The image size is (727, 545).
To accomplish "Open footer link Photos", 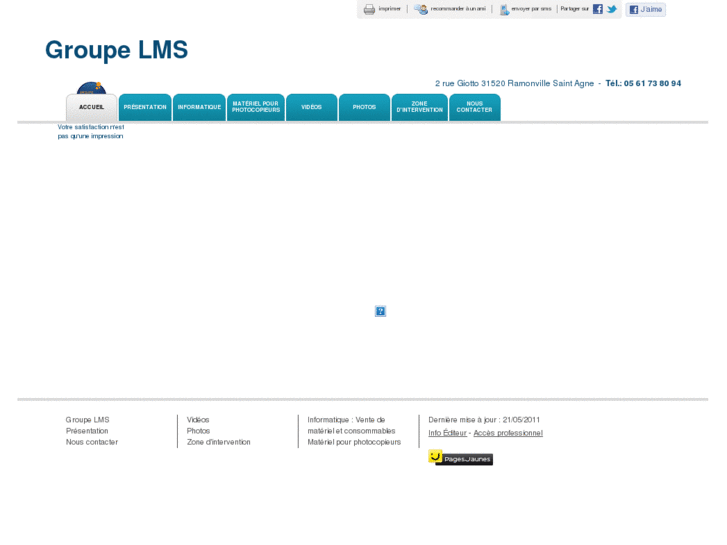I will [x=198, y=431].
